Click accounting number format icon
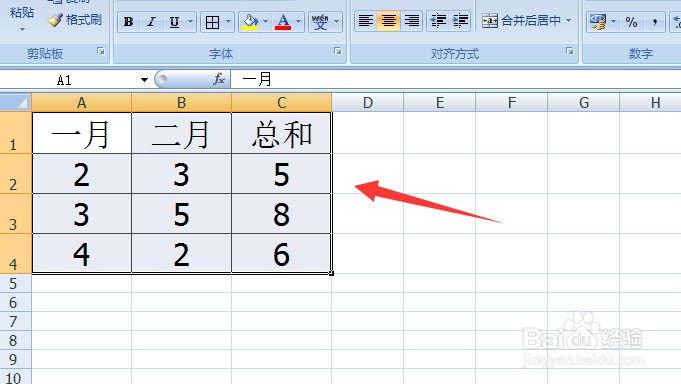Screen dimensions: 681x384 (598, 22)
